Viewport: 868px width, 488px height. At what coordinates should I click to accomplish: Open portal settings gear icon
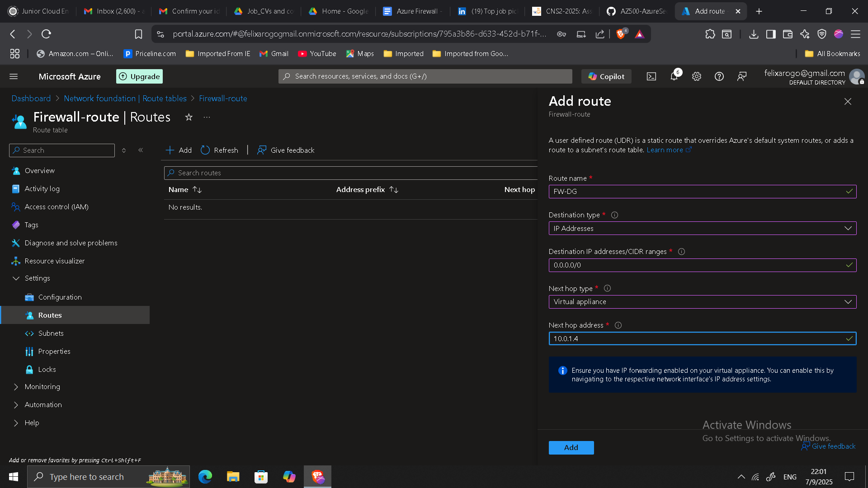696,77
